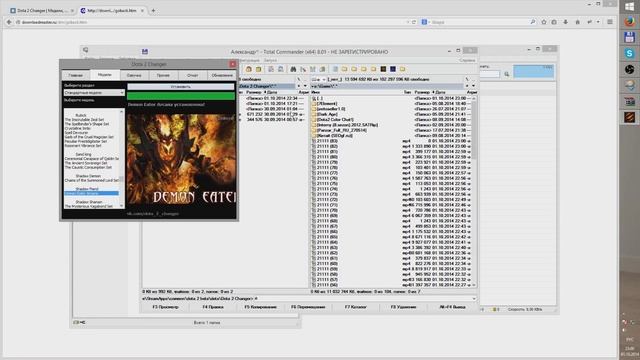Open Запуск menu in Total Commander
The image size is (640, 360).
tap(270, 60)
